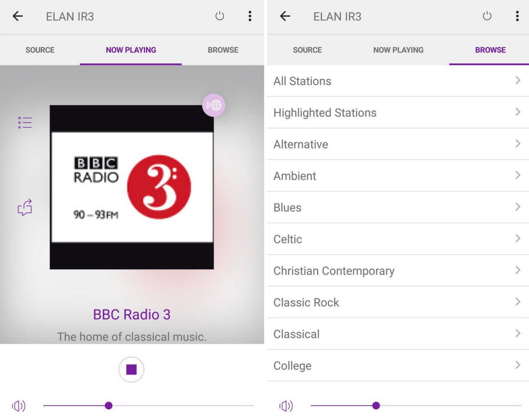
Task: Expand College genre chevron
Action: [518, 365]
